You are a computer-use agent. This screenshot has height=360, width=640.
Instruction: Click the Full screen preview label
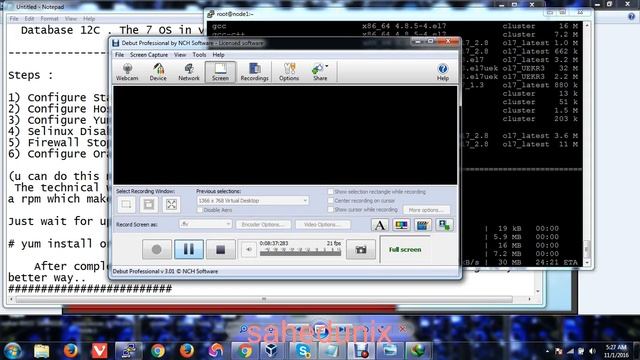[x=405, y=249]
